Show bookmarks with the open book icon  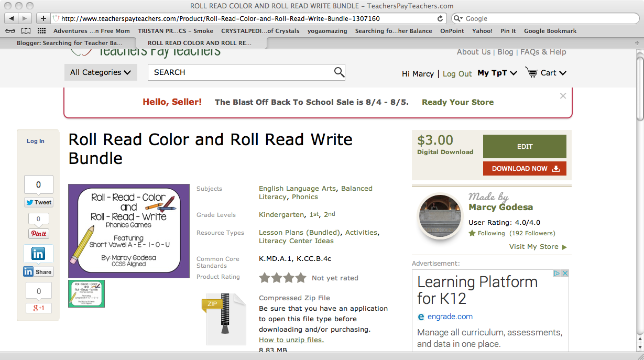pos(26,31)
